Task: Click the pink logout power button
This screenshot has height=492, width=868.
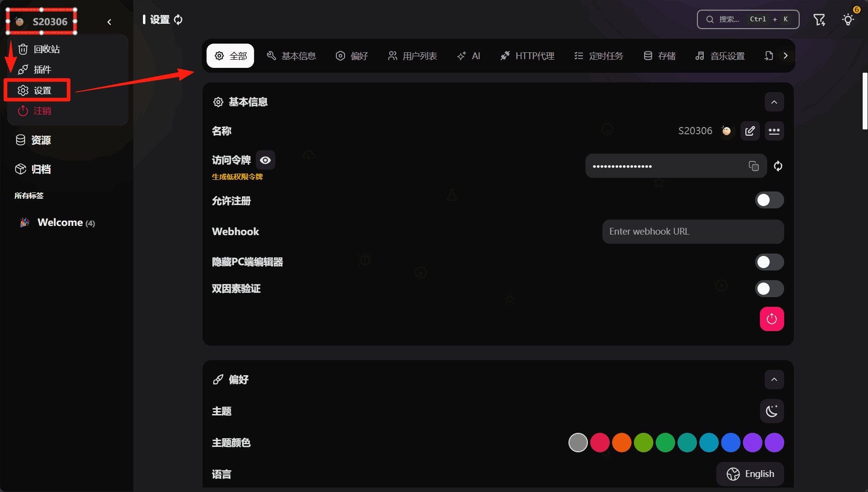Action: click(x=772, y=319)
